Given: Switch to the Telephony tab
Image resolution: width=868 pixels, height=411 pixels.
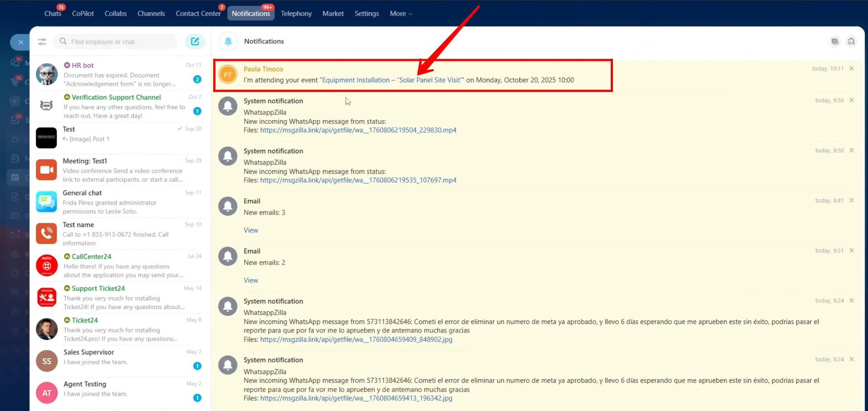Looking at the screenshot, I should click(296, 14).
